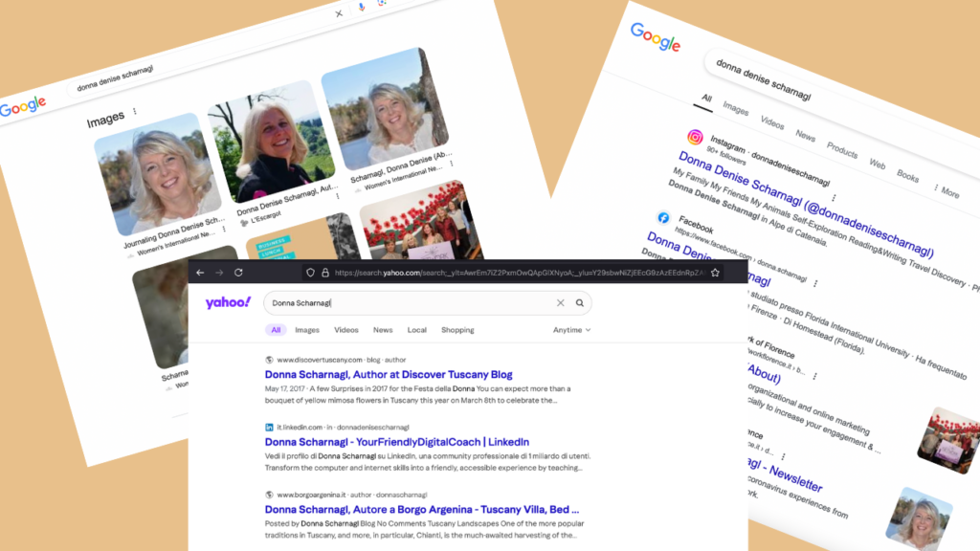
Task: Clear the Google search in the images window
Action: click(x=339, y=13)
